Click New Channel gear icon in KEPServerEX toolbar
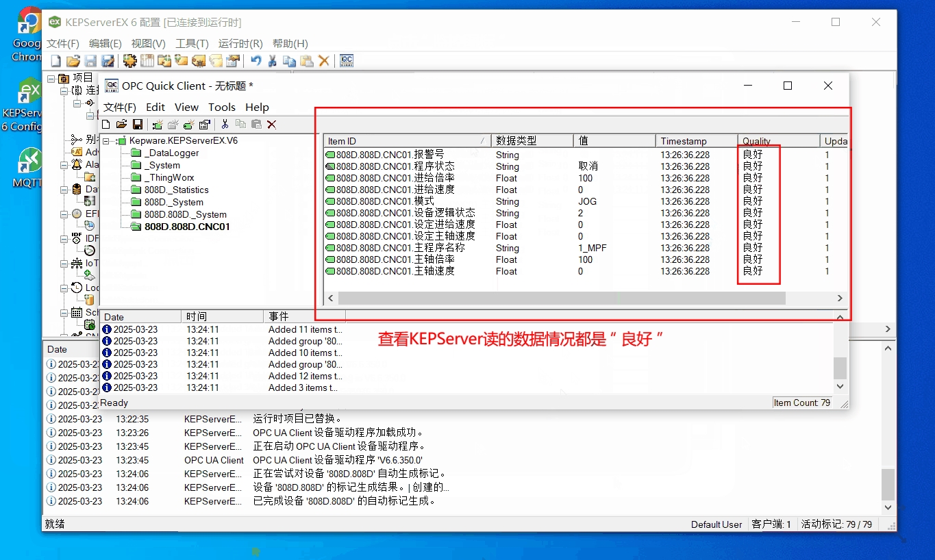Viewport: 935px width, 560px height. 129,61
